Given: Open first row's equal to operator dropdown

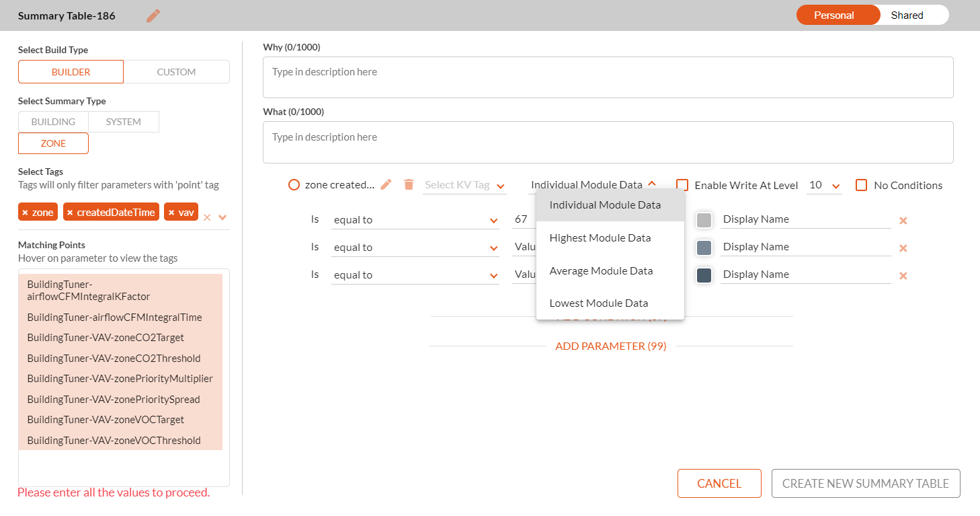Looking at the screenshot, I should [x=415, y=220].
